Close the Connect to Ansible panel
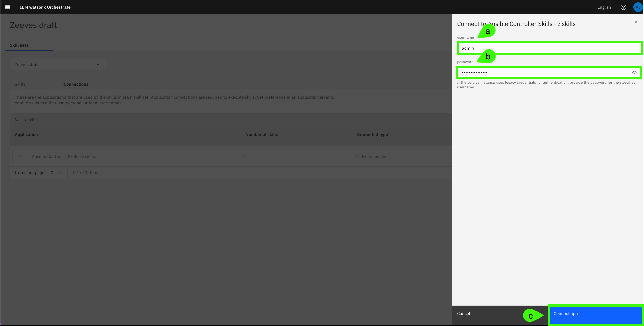Viewport: 644px width, 326px height. pos(635,22)
